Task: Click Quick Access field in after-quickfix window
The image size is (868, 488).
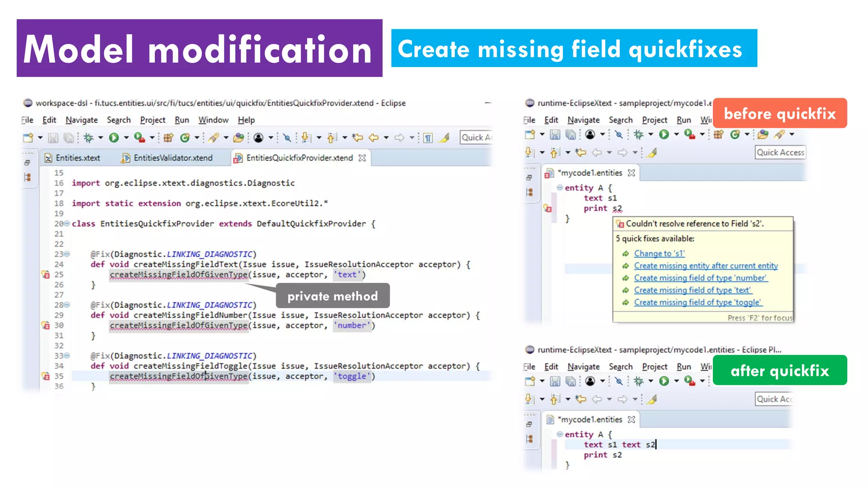Action: (x=774, y=399)
